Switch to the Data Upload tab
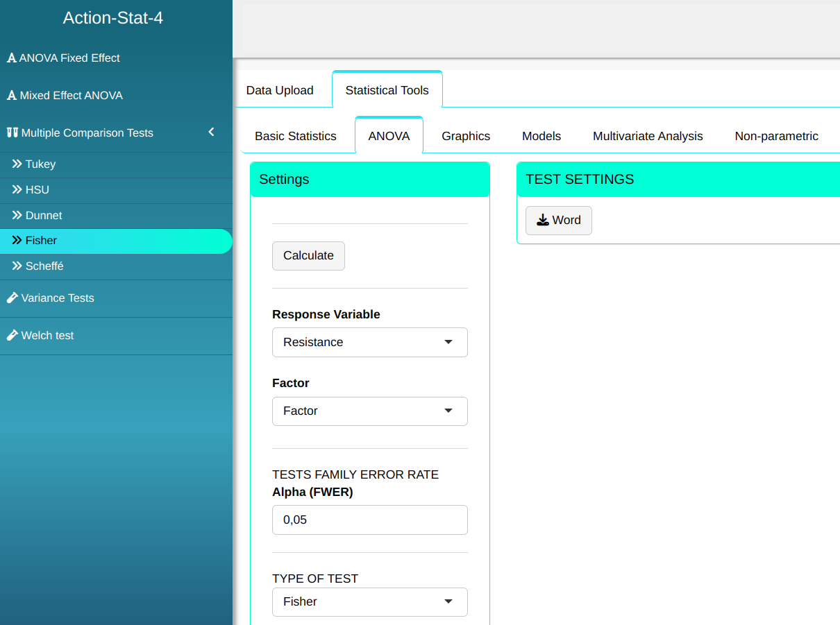Image resolution: width=840 pixels, height=625 pixels. (x=280, y=90)
